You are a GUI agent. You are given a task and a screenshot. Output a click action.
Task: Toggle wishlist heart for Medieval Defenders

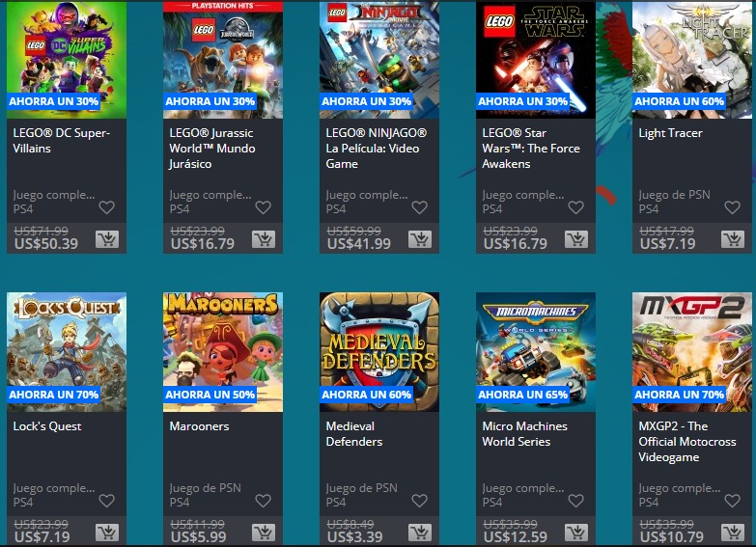coord(419,501)
